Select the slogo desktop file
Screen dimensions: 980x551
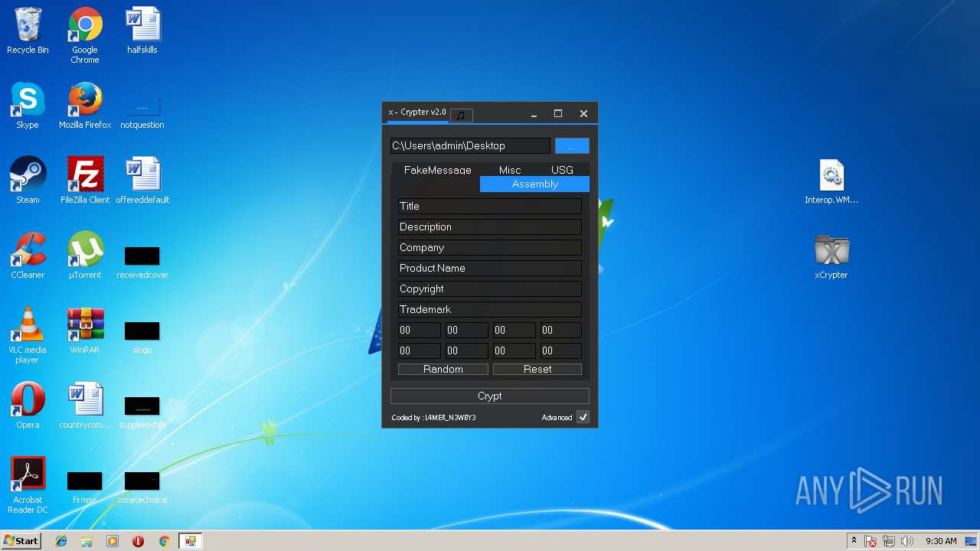pyautogui.click(x=142, y=337)
